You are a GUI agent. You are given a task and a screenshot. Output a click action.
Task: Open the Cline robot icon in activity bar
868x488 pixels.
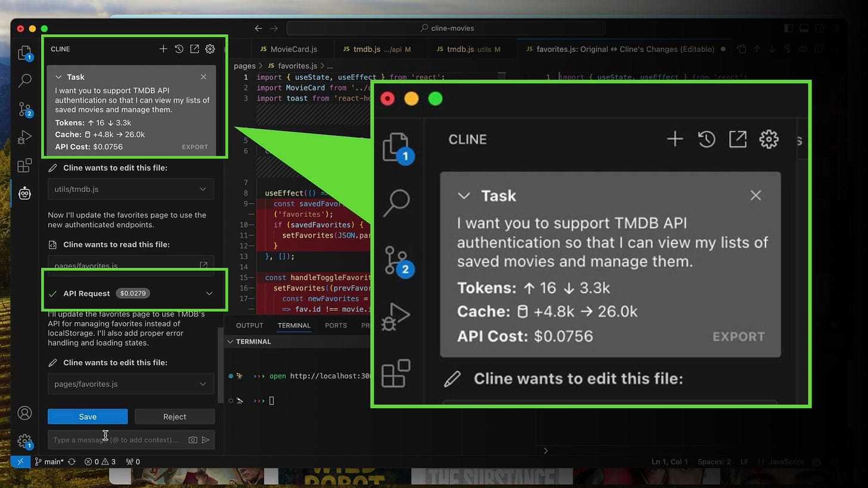click(x=24, y=193)
